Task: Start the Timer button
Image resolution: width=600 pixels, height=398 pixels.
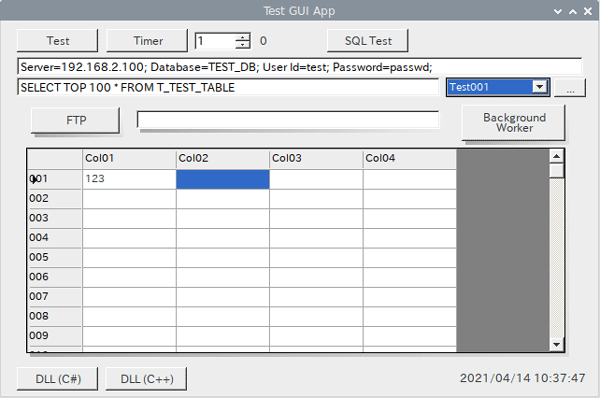Action: (147, 41)
